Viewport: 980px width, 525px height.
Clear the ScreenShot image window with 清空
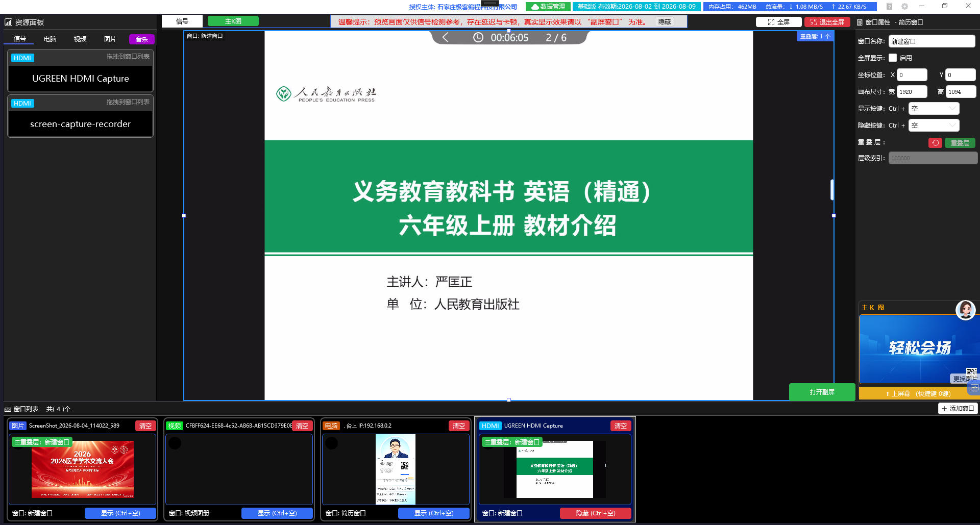click(145, 426)
